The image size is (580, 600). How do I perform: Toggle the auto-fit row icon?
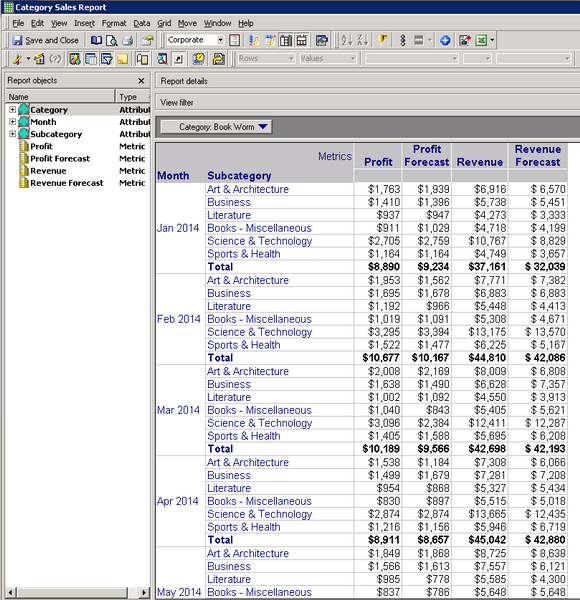[x=302, y=40]
